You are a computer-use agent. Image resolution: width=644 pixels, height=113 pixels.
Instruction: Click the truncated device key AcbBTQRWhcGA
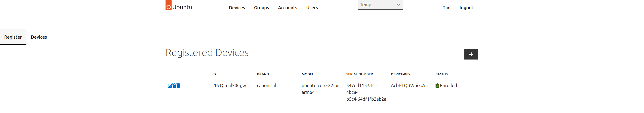click(x=410, y=86)
